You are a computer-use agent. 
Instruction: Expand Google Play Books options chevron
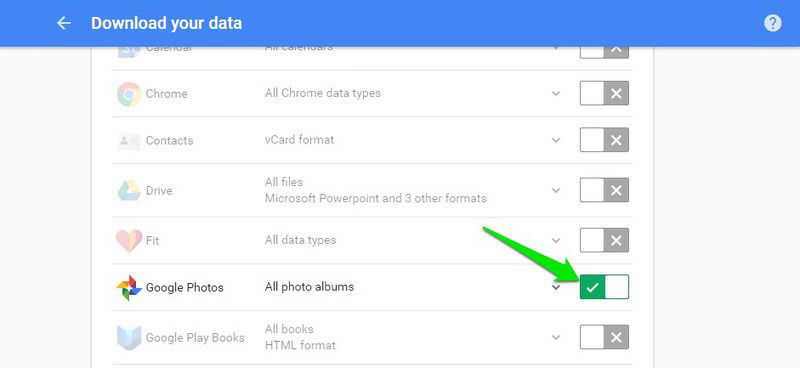click(556, 337)
